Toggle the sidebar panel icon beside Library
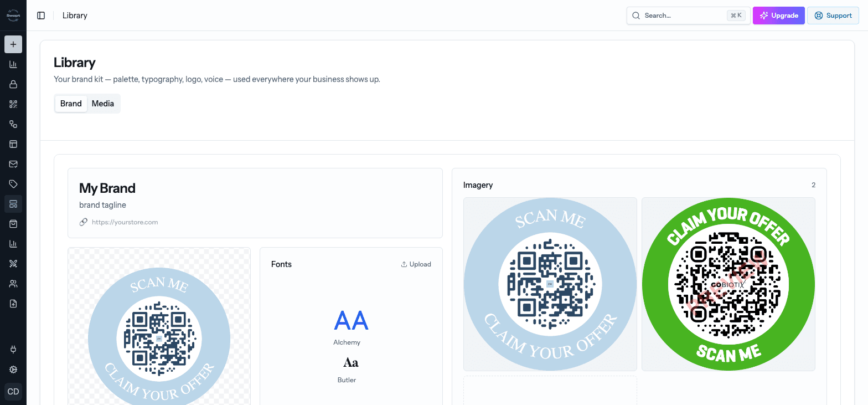The height and width of the screenshot is (405, 868). pyautogui.click(x=41, y=16)
